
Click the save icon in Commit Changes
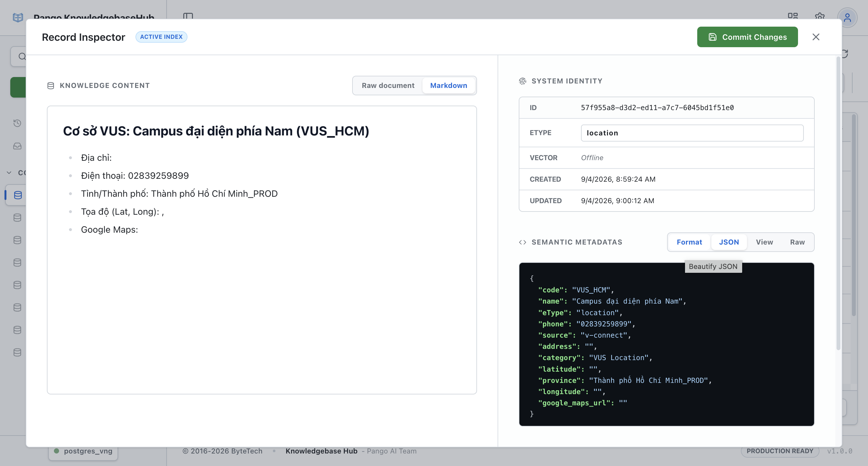(712, 37)
